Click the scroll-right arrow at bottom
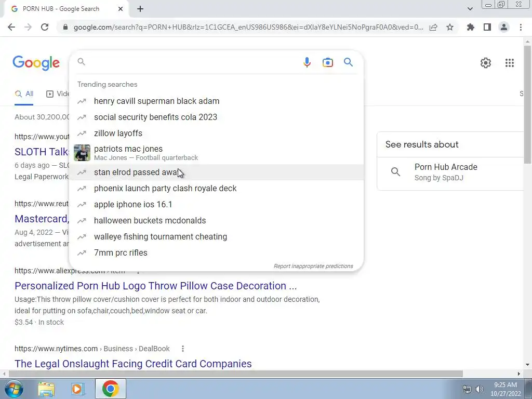The width and height of the screenshot is (532, 399). (519, 374)
